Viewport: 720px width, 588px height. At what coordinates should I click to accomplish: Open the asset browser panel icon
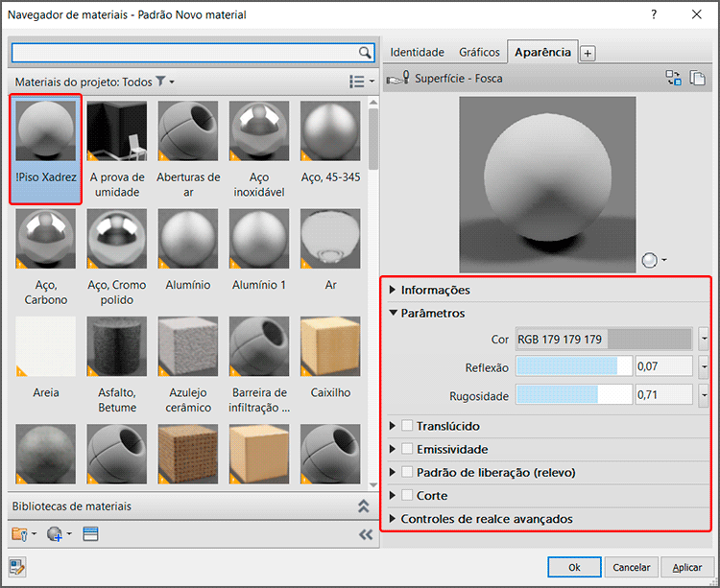point(90,534)
